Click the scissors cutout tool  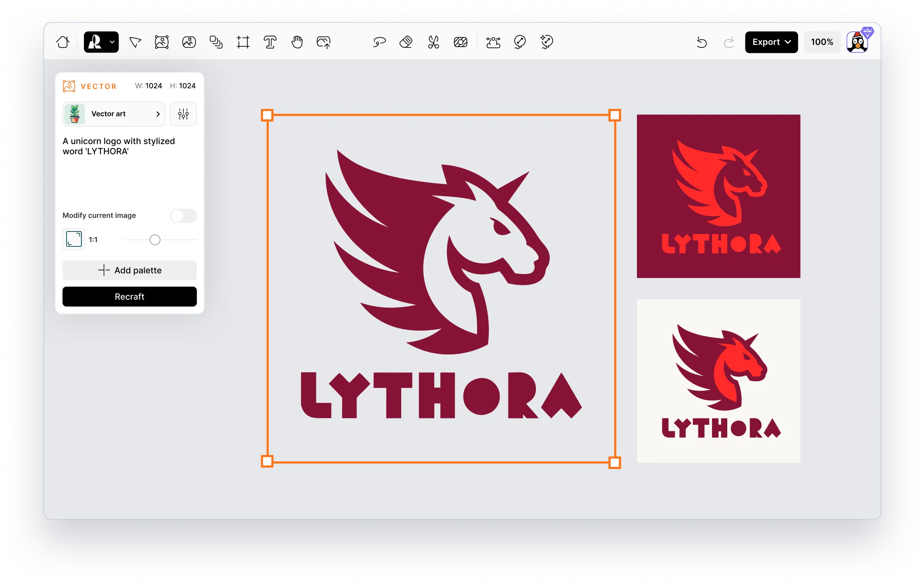(433, 42)
